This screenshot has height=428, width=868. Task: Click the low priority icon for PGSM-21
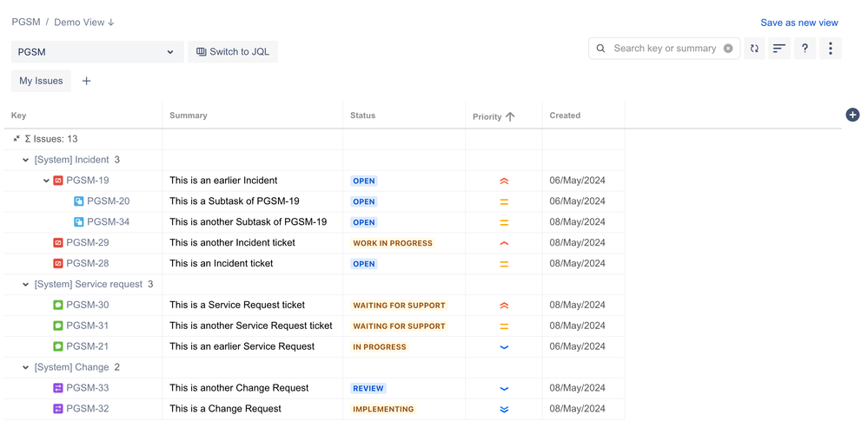pyautogui.click(x=504, y=347)
